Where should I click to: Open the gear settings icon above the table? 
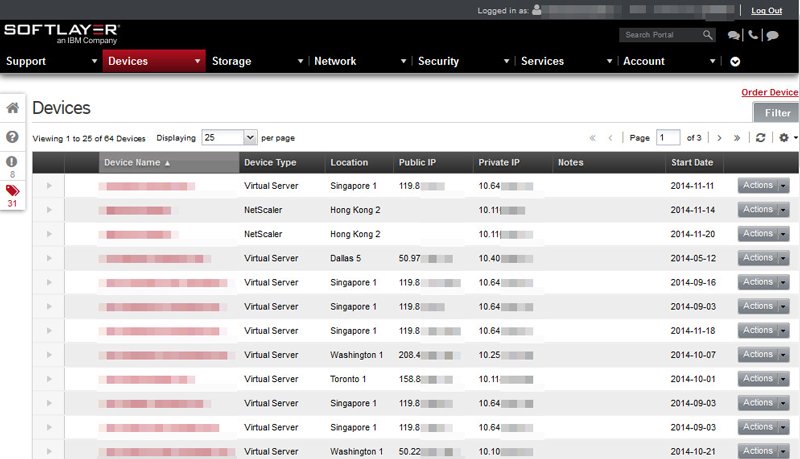784,138
